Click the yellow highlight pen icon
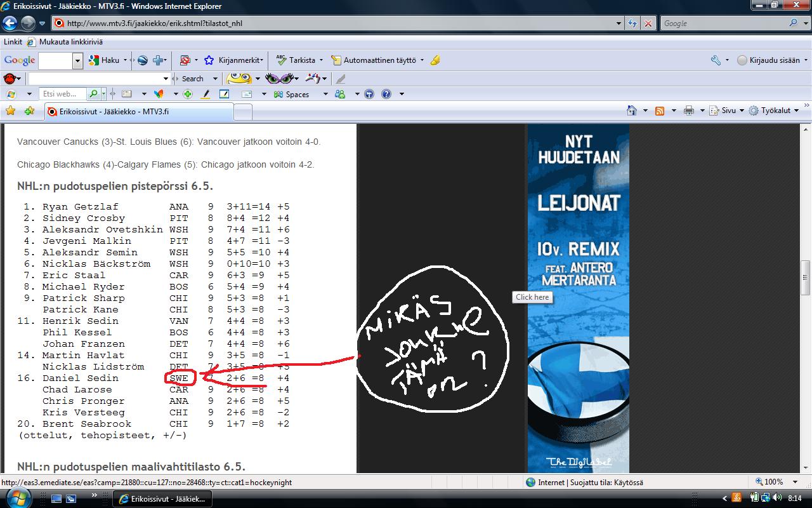Image resolution: width=812 pixels, height=508 pixels. (206, 94)
